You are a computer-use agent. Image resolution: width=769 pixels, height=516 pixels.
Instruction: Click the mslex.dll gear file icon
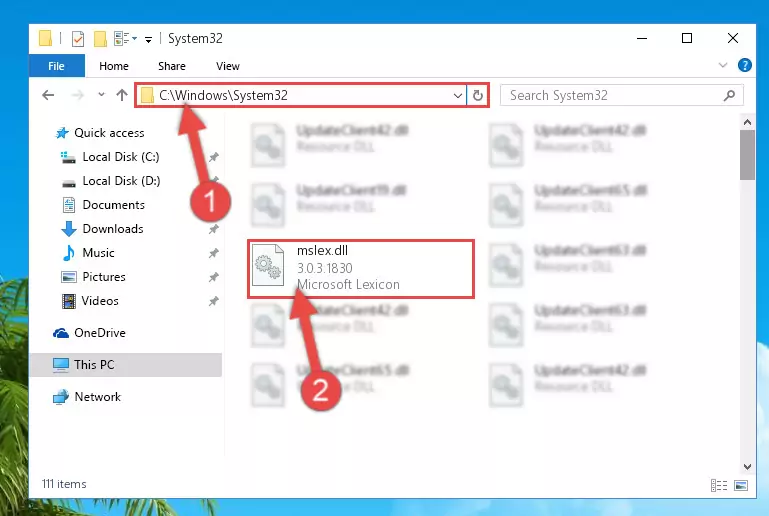click(x=268, y=265)
